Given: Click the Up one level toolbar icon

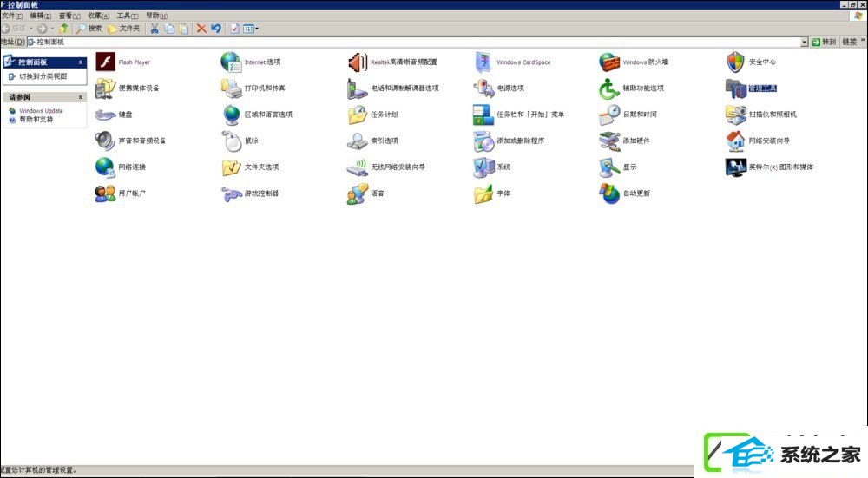Looking at the screenshot, I should (x=63, y=29).
